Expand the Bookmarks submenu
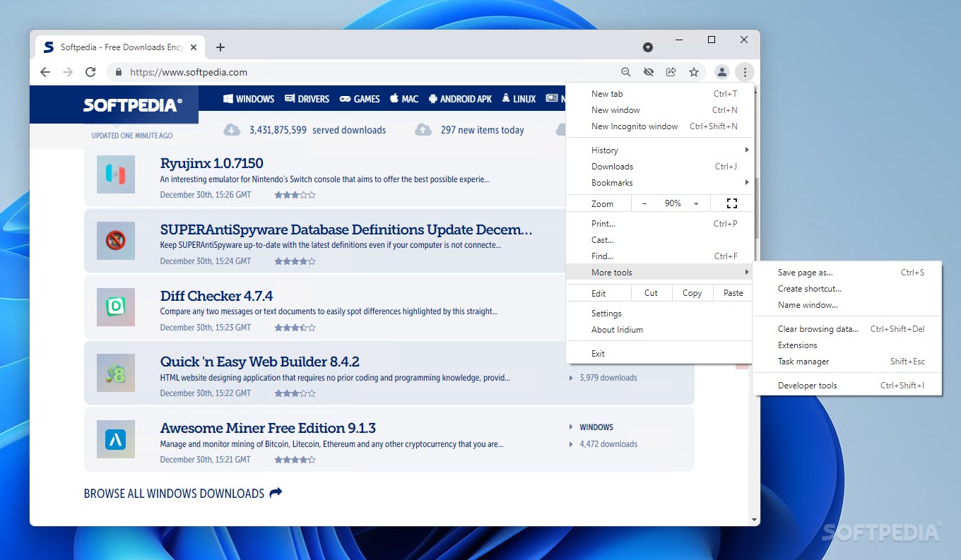This screenshot has height=560, width=961. [659, 183]
